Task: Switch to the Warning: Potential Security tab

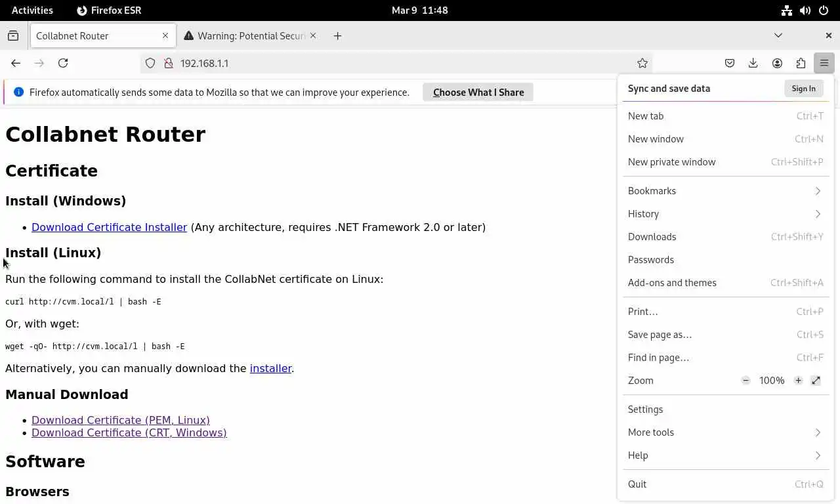Action: (251, 35)
